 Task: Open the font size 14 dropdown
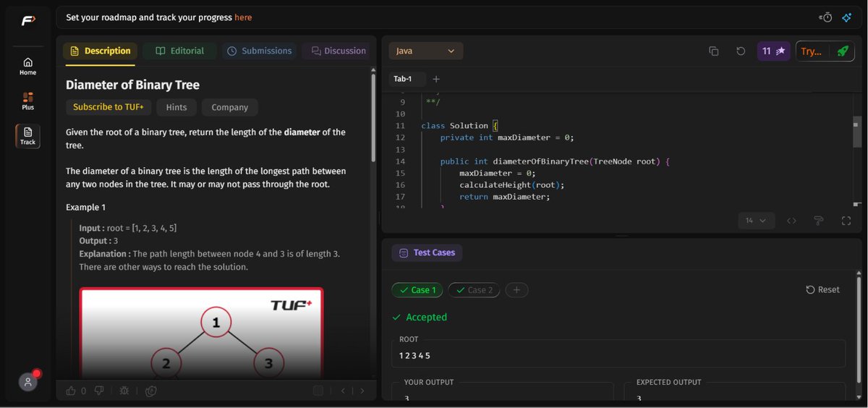(x=757, y=221)
